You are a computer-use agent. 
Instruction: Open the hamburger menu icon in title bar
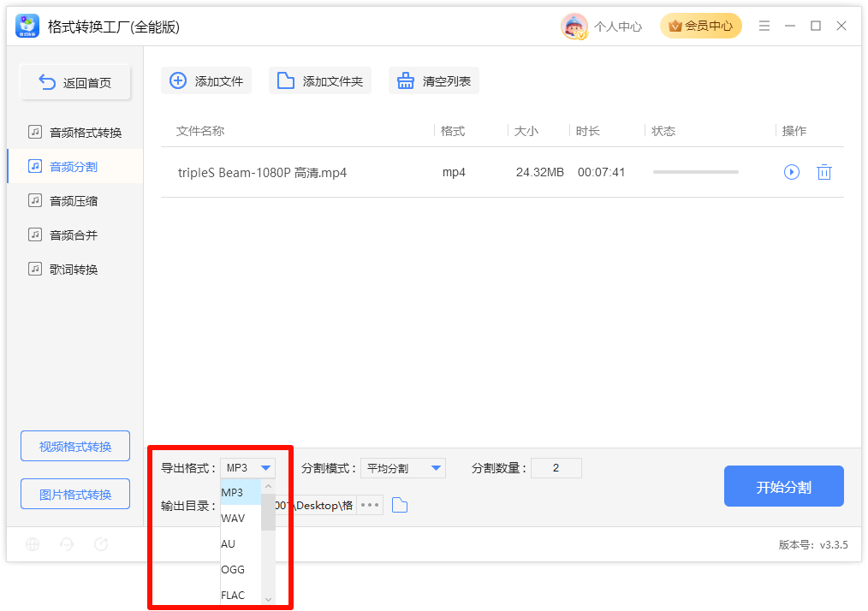coord(764,26)
